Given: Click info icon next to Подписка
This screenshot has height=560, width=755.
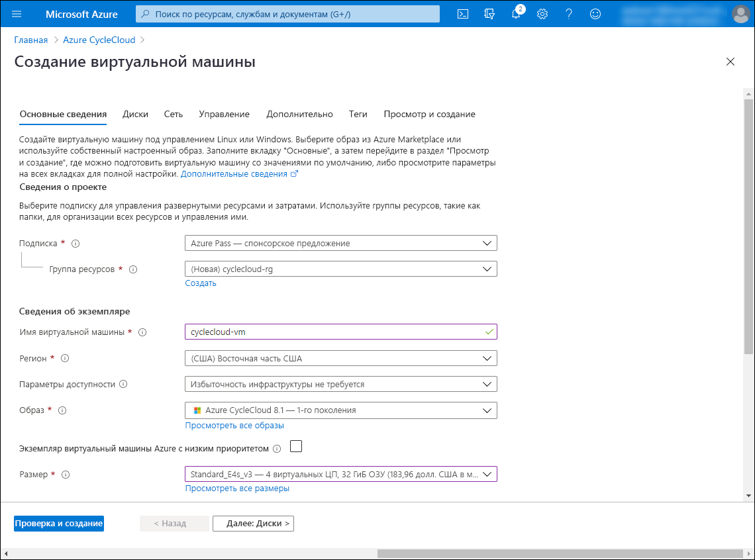Looking at the screenshot, I should (75, 244).
